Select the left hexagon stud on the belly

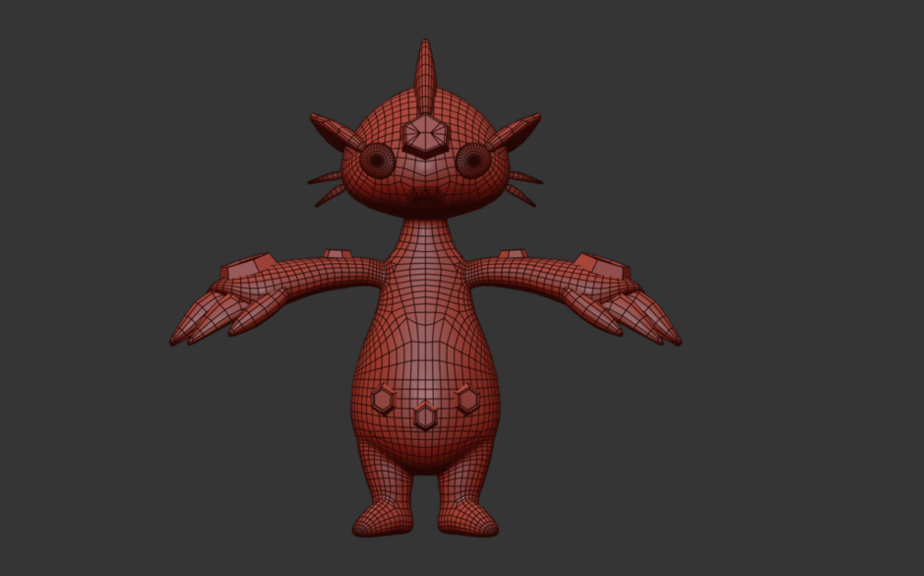pyautogui.click(x=383, y=399)
